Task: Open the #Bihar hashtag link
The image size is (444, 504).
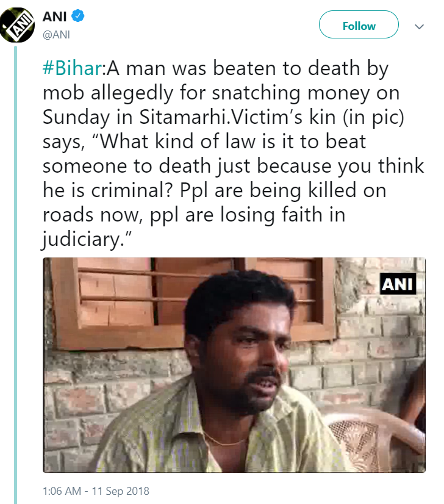Action: click(x=71, y=69)
